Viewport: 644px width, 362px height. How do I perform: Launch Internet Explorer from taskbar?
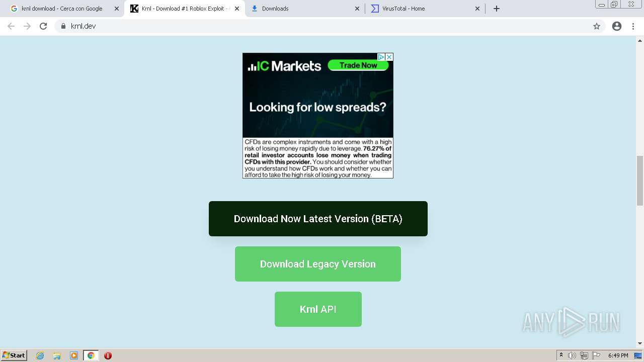pos(40,355)
